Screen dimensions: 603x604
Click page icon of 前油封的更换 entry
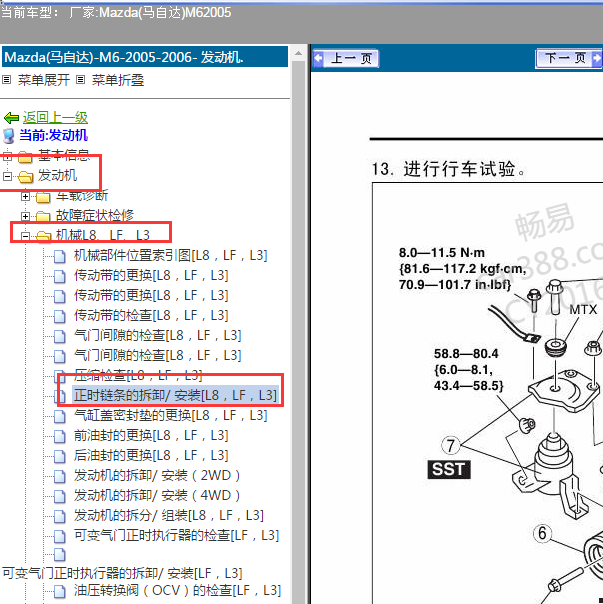59,436
